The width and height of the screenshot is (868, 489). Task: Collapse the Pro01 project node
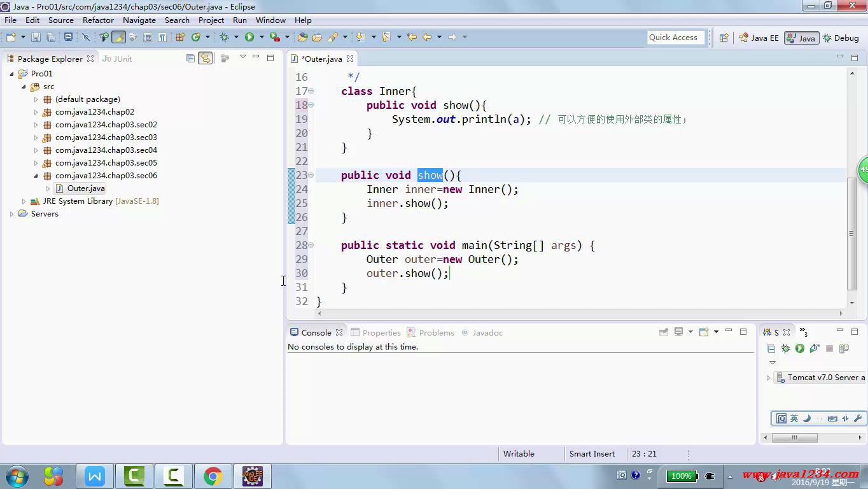11,74
